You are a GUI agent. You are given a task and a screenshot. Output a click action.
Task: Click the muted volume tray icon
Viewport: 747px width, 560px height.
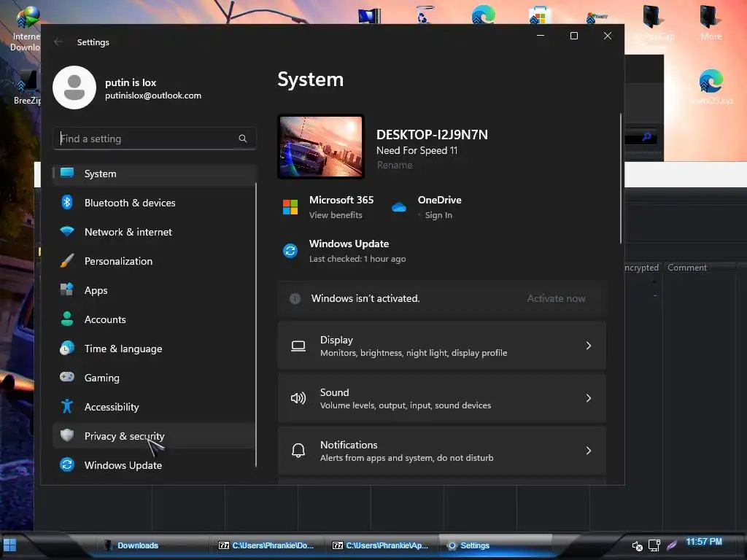coord(637,545)
